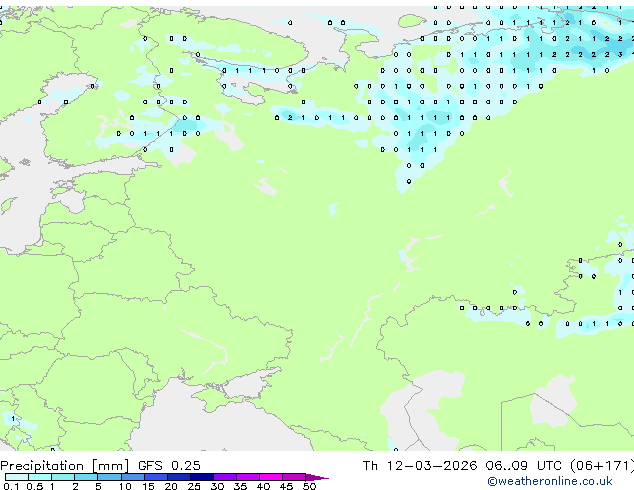Click the '30' legend scale label
This screenshot has width=634, height=490.
(217, 486)
